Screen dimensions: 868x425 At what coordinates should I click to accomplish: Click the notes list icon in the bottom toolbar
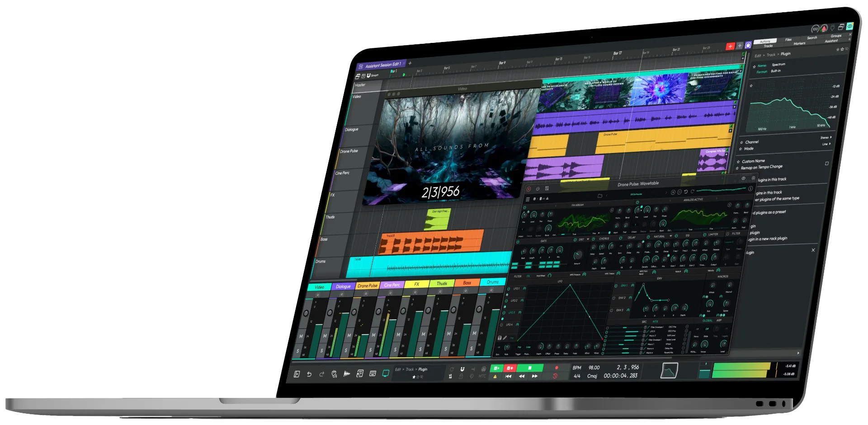point(360,374)
